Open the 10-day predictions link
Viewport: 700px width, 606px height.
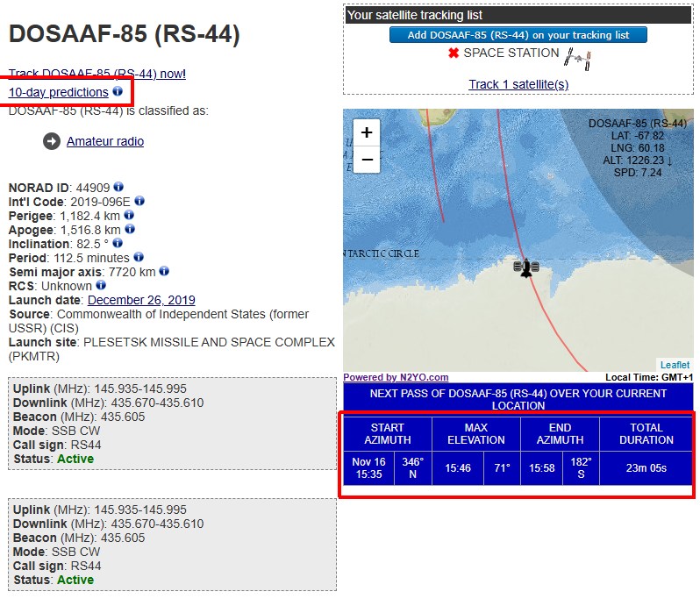59,92
